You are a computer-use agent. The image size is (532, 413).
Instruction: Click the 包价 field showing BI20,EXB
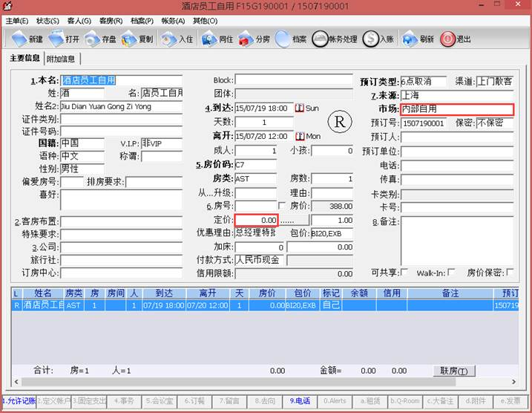coord(332,233)
